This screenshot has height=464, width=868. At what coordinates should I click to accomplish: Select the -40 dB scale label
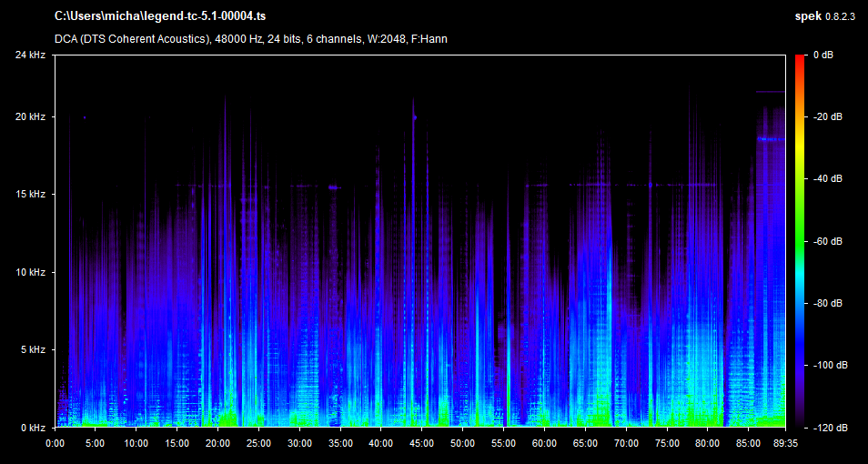[x=827, y=179]
